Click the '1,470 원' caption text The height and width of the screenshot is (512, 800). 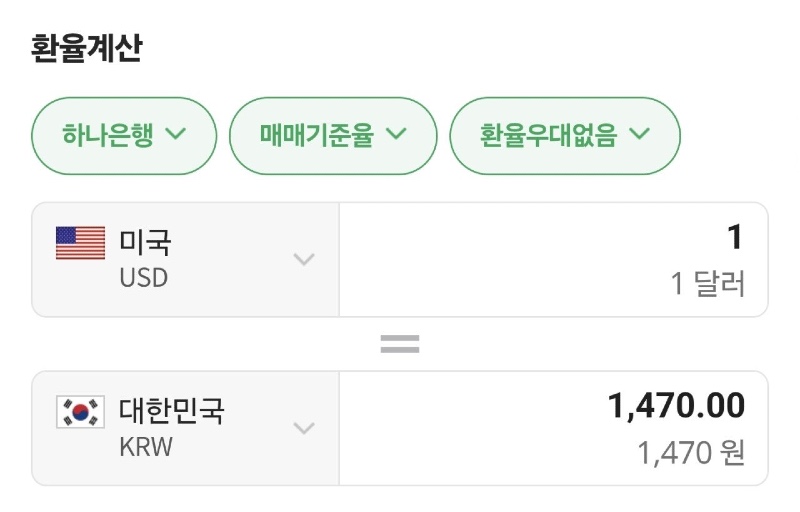point(692,454)
